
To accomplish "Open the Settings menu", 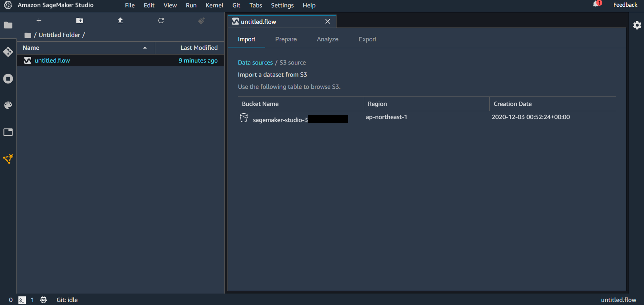I will tap(282, 5).
